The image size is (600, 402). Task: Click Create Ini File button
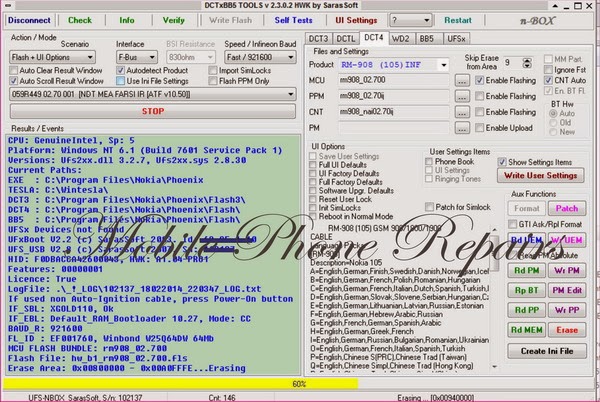click(547, 351)
